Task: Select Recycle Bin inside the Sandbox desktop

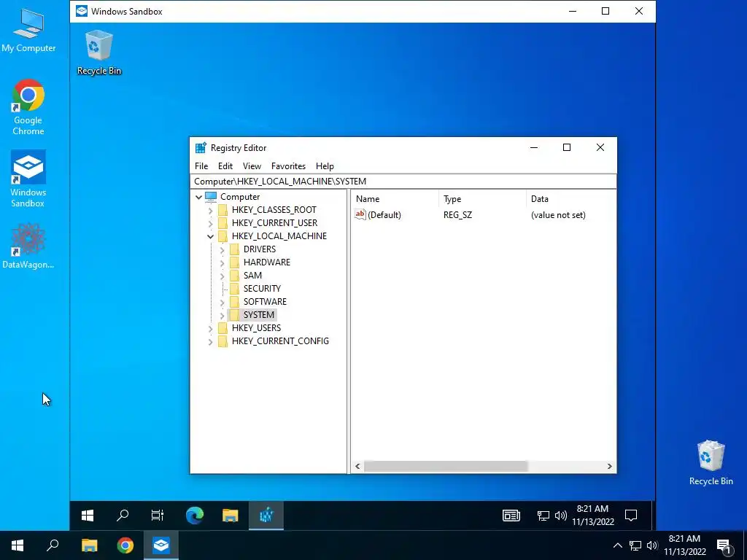Action: (x=99, y=52)
